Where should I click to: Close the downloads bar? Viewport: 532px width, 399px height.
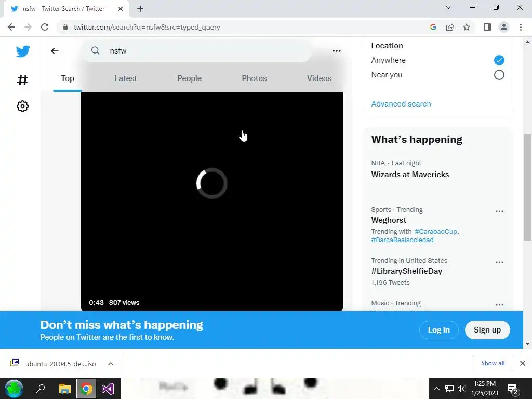[523, 363]
